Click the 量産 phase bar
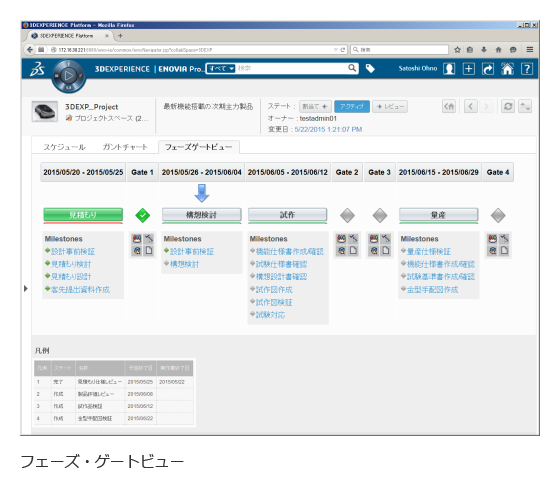This screenshot has width=560, height=488. (x=439, y=215)
